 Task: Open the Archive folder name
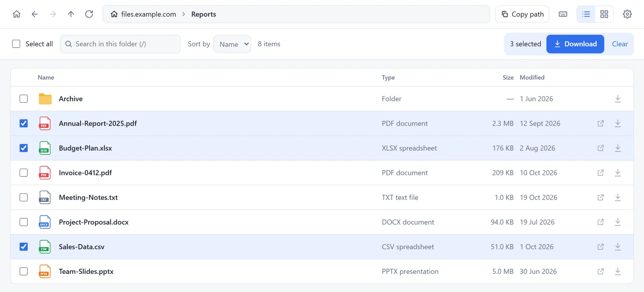(x=71, y=99)
